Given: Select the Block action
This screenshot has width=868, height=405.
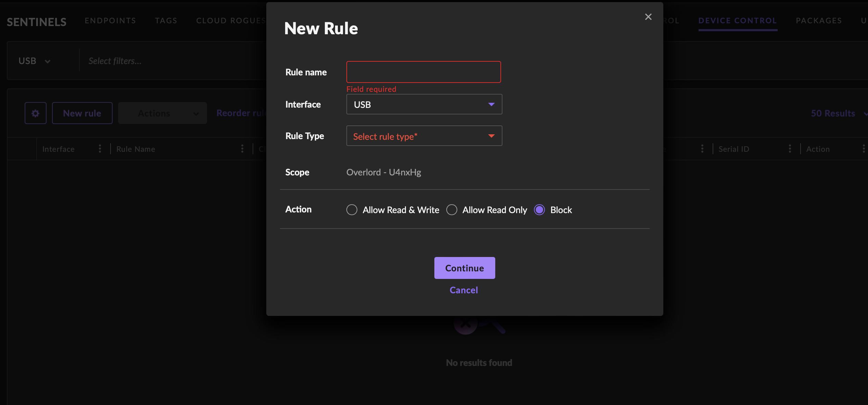Looking at the screenshot, I should click(x=539, y=210).
